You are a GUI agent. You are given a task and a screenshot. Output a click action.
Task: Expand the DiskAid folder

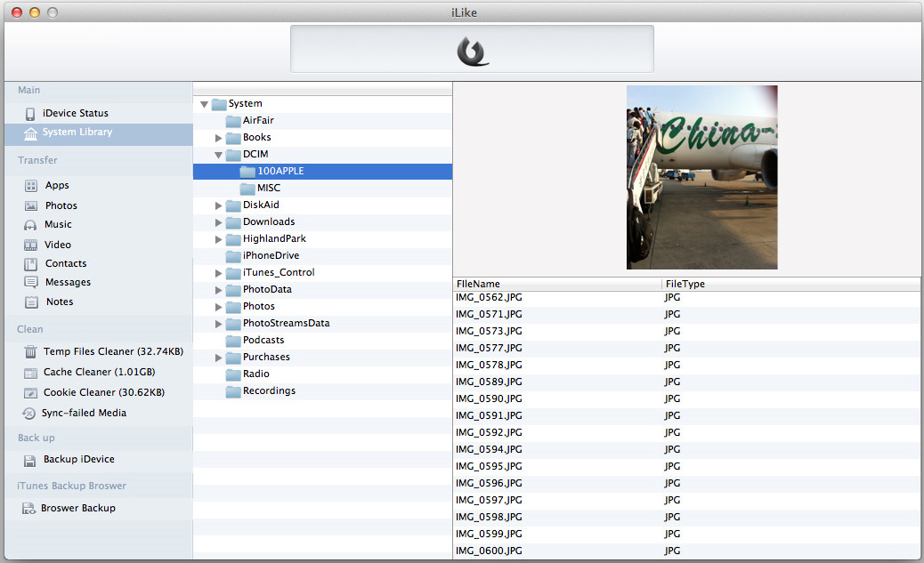pos(218,205)
